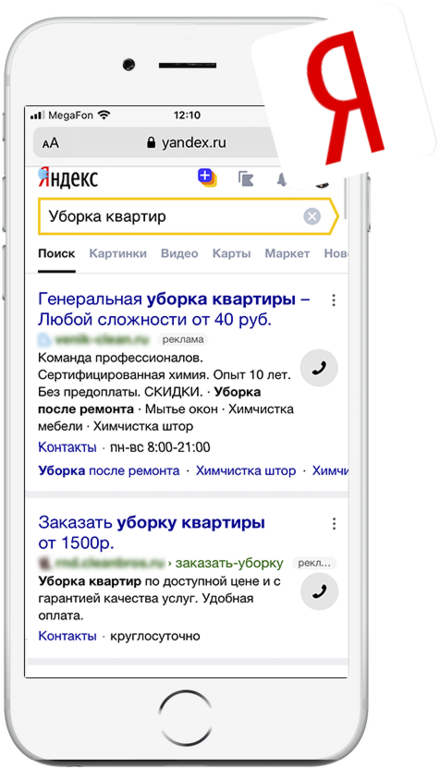Switch to the Маркет tab
Image resolution: width=440 pixels, height=768 pixels.
(x=287, y=254)
